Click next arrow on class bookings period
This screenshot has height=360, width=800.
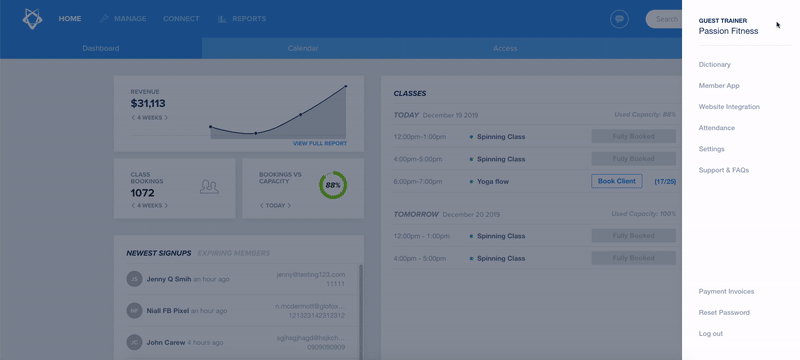click(166, 206)
